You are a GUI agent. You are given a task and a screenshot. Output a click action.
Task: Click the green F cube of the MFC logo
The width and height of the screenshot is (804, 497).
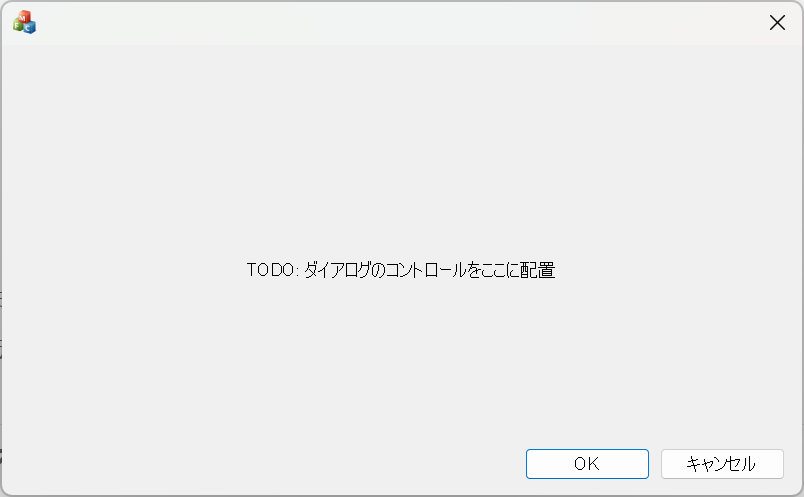[x=17, y=26]
